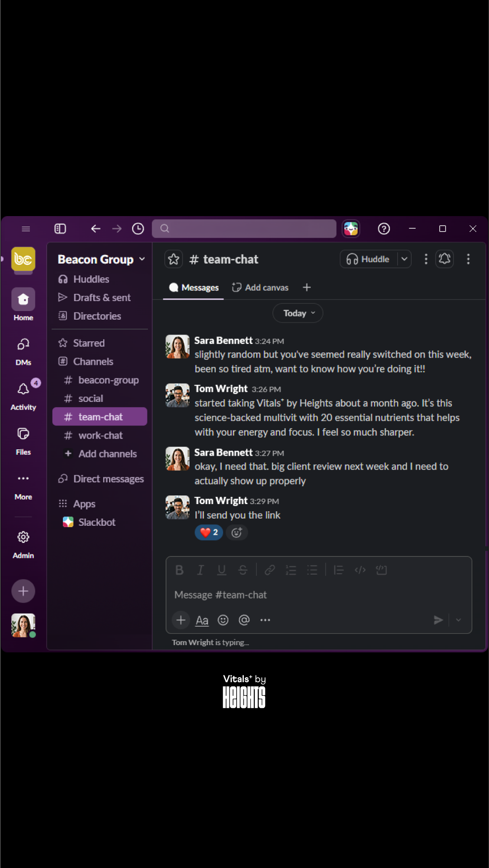Switch to the beacon-group channel
The image size is (489, 868).
[100, 380]
